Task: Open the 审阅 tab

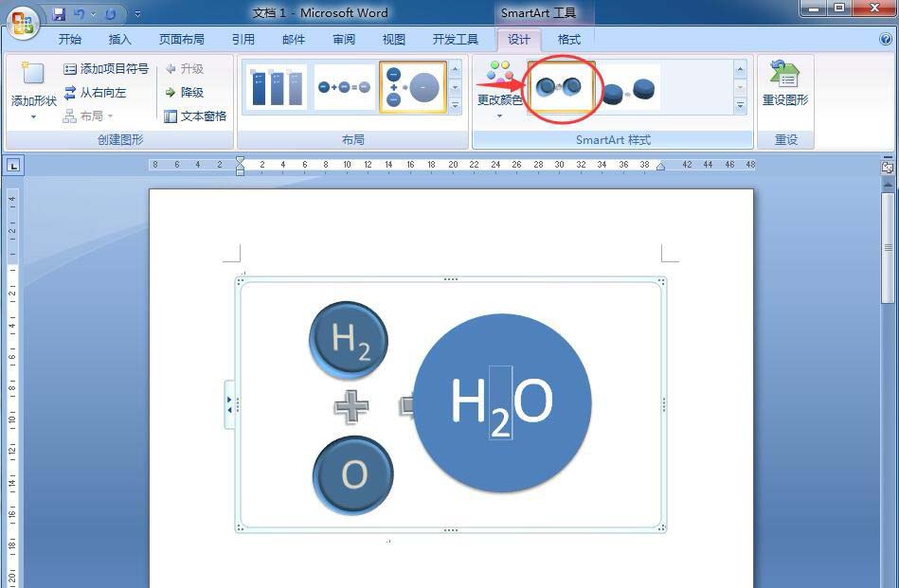Action: (344, 39)
